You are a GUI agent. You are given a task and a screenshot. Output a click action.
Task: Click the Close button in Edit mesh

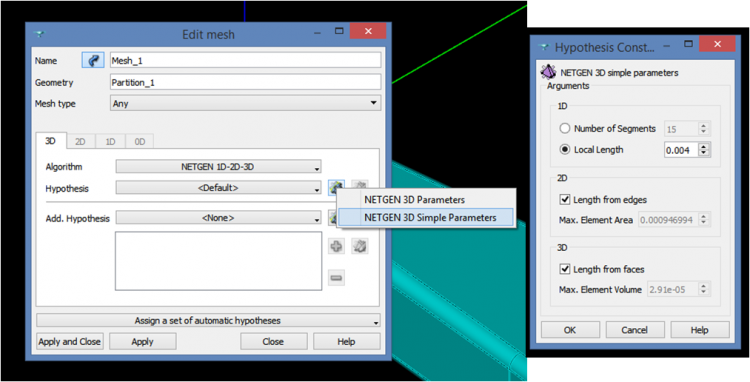(x=273, y=341)
